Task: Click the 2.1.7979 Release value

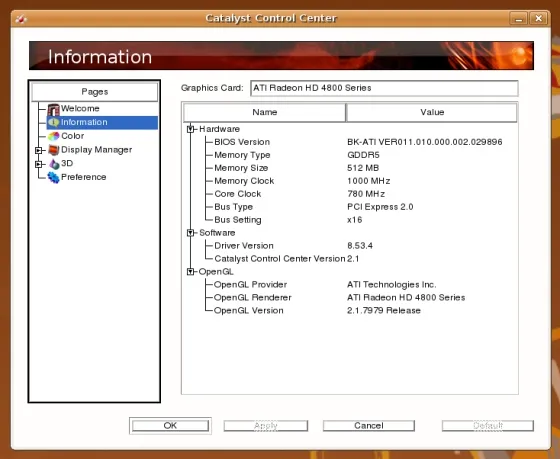Action: click(x=384, y=310)
